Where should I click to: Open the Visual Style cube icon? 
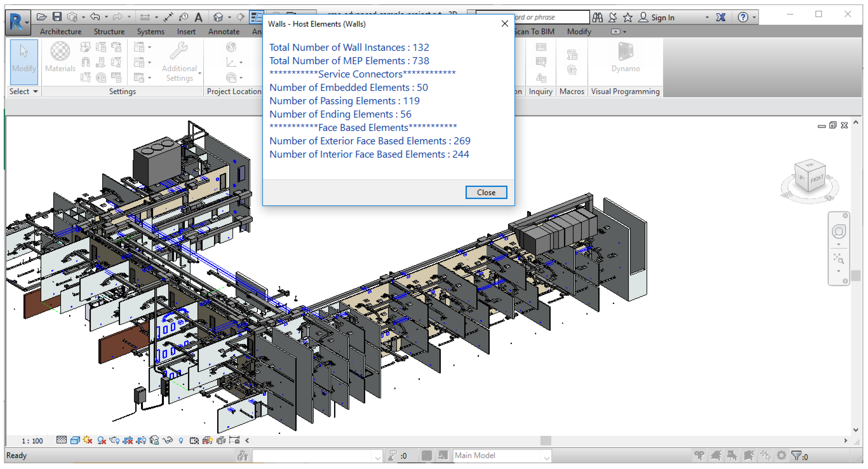pyautogui.click(x=75, y=440)
